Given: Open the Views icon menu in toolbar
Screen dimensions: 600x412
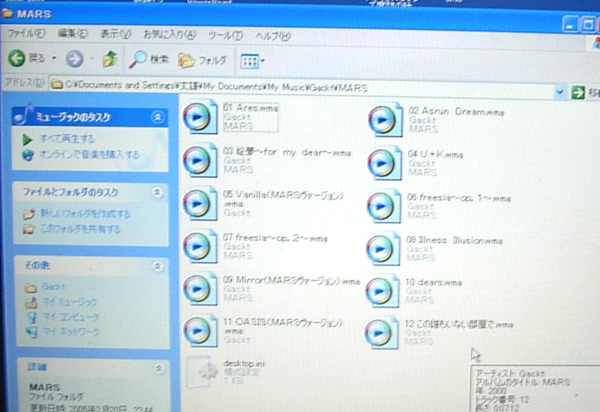Looking at the screenshot, I should pos(250,61).
